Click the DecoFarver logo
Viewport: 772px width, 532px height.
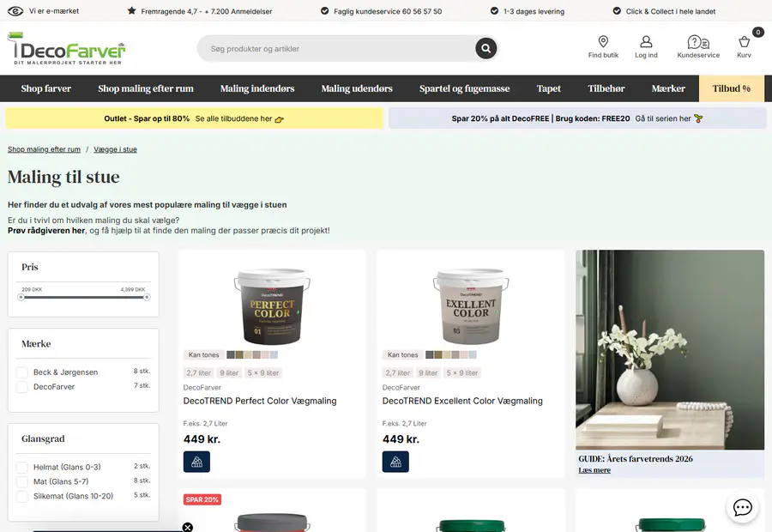(x=66, y=48)
